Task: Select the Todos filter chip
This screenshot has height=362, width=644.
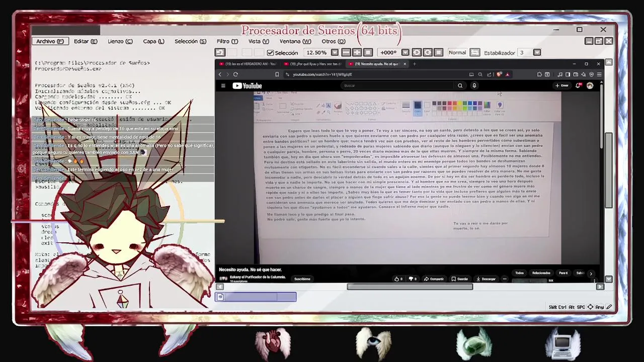Action: [520, 273]
